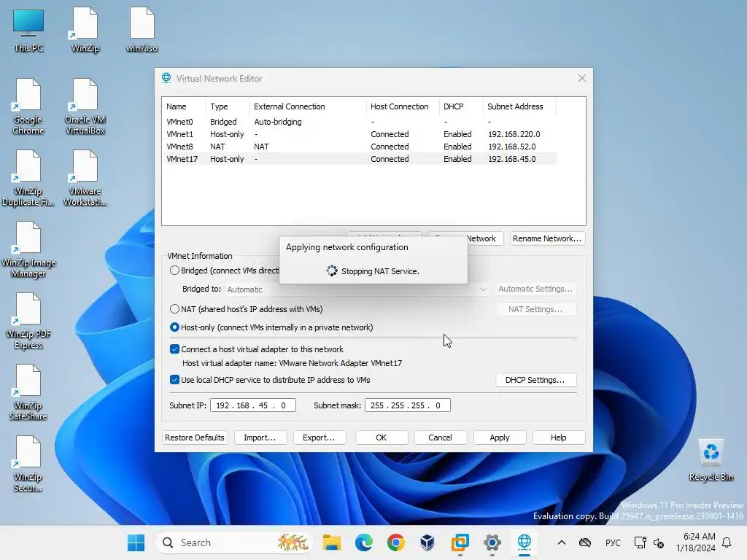Select the VMnet1 row
Viewport: 747px width, 560px height.
click(x=360, y=134)
